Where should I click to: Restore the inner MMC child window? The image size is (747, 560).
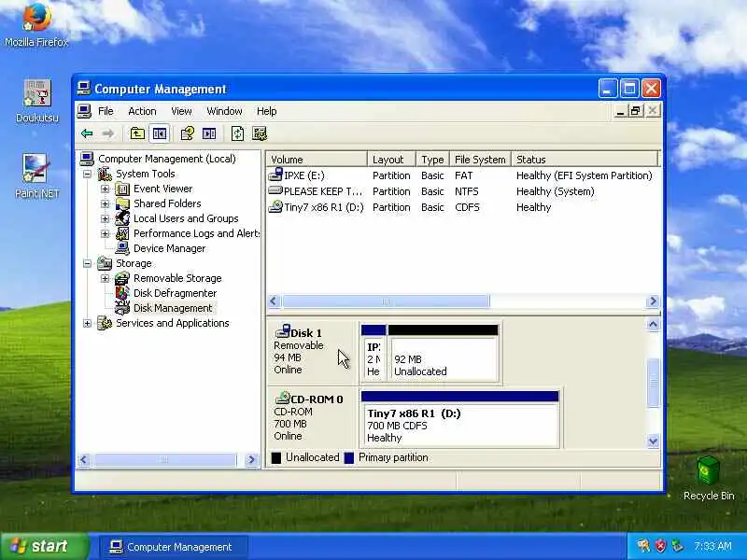[636, 111]
